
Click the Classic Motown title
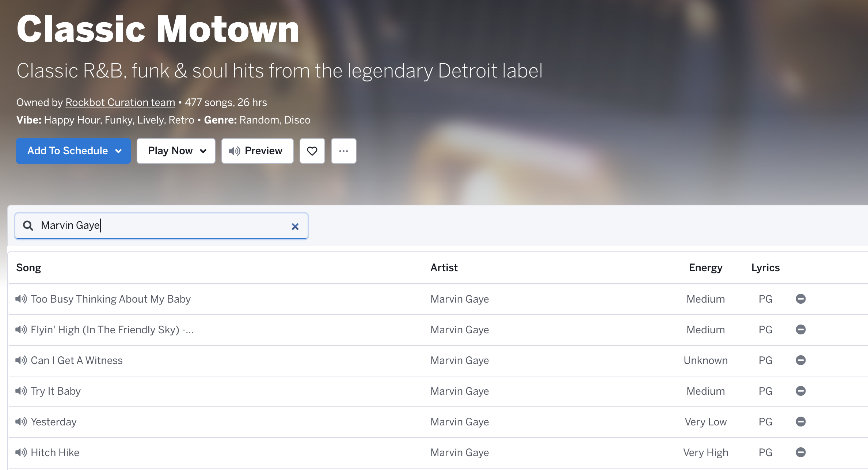(158, 29)
